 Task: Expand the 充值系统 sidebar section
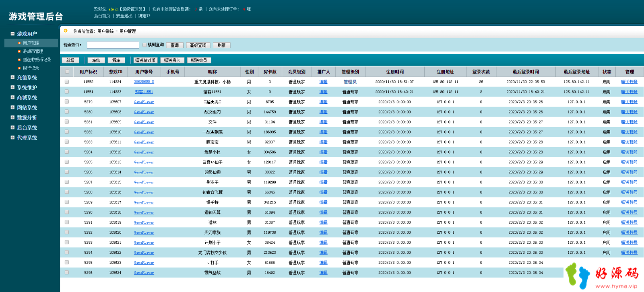pyautogui.click(x=12, y=77)
